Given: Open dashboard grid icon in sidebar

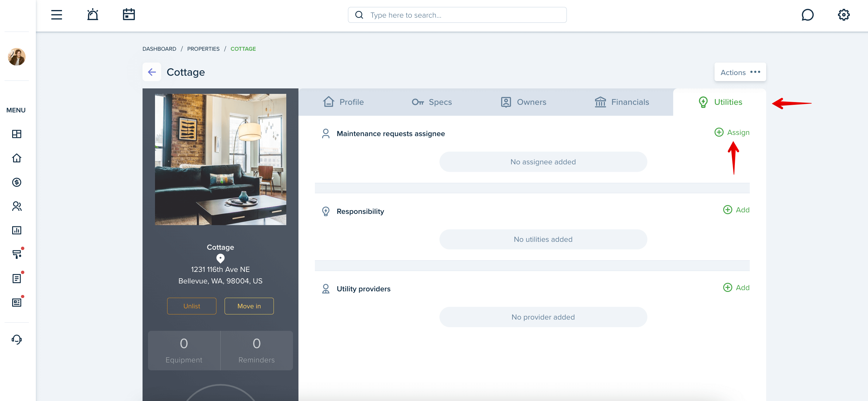Looking at the screenshot, I should (16, 134).
